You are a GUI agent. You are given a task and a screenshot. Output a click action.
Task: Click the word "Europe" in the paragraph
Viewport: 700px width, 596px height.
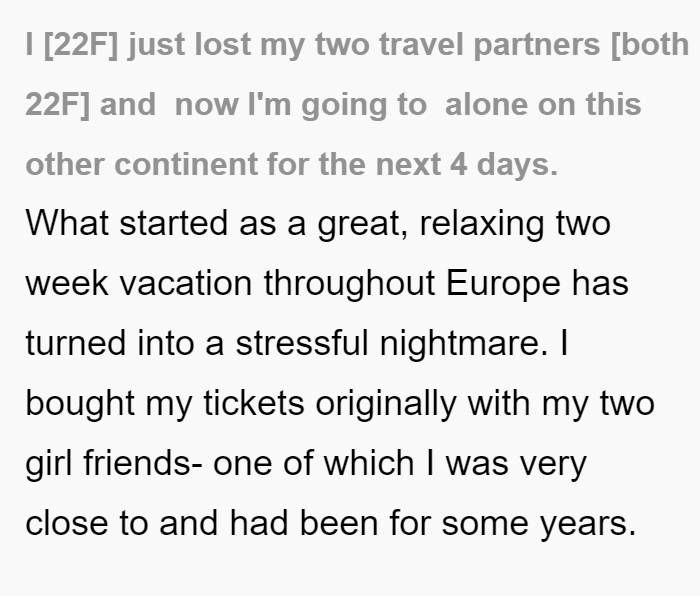point(504,284)
